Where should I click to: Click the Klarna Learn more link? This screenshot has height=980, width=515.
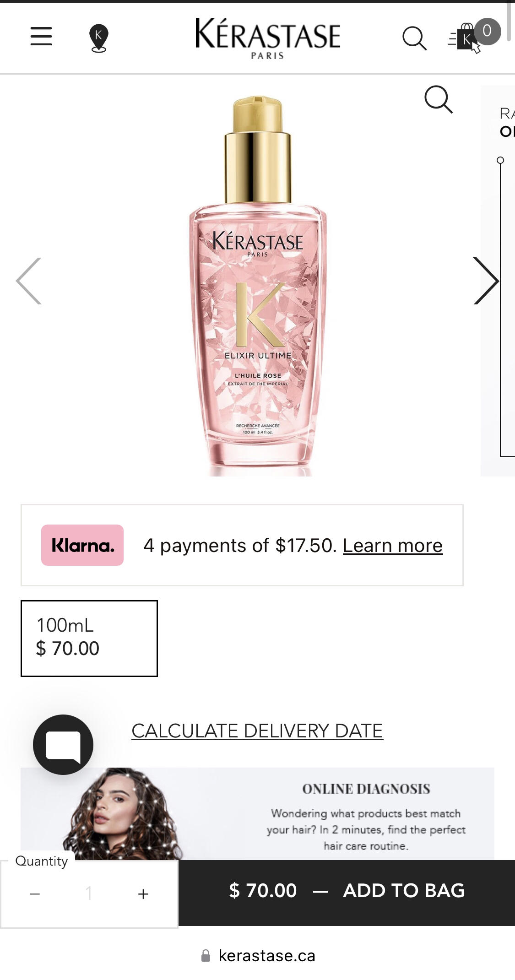click(392, 546)
